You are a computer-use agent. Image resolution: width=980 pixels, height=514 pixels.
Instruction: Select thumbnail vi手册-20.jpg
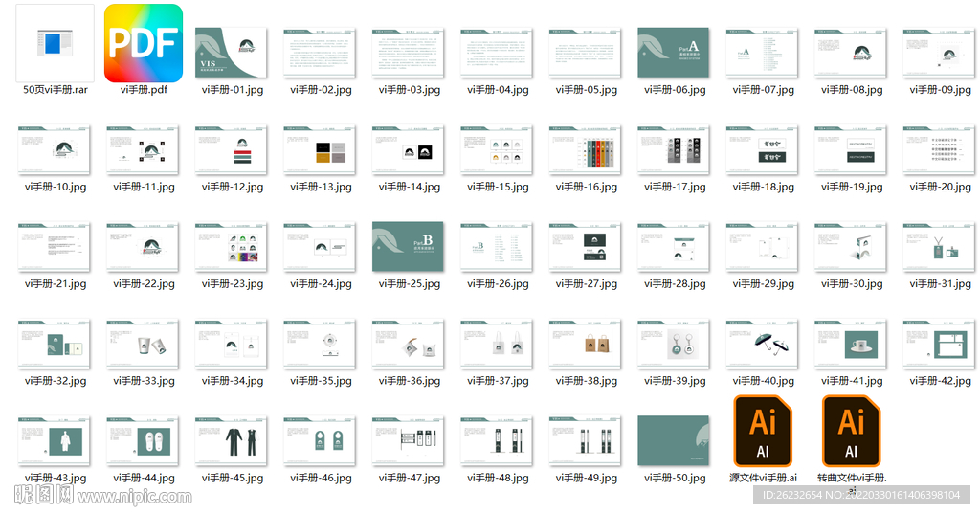(940, 150)
